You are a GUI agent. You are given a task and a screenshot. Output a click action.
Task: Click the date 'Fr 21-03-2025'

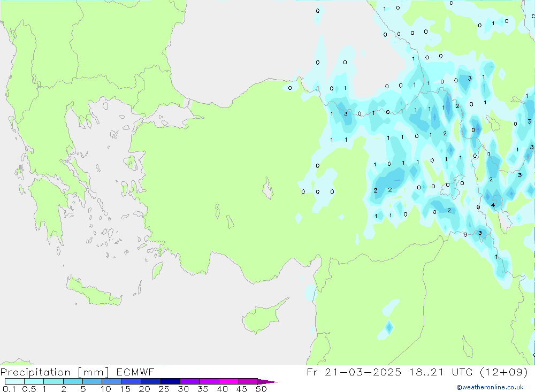[x=354, y=372]
